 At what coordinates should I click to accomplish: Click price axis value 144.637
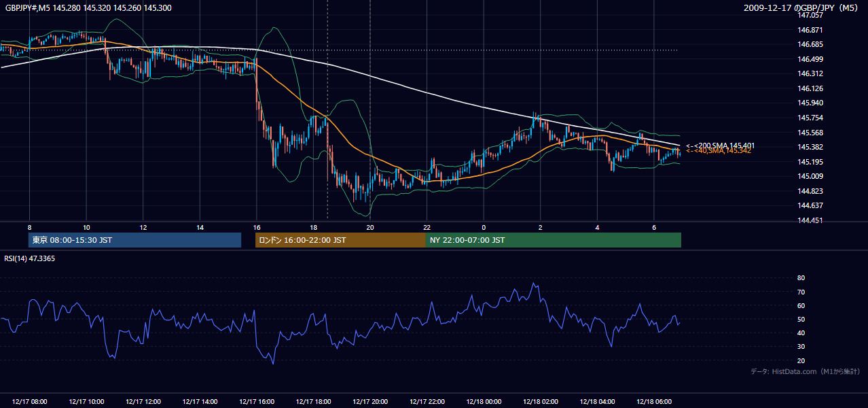[810, 205]
